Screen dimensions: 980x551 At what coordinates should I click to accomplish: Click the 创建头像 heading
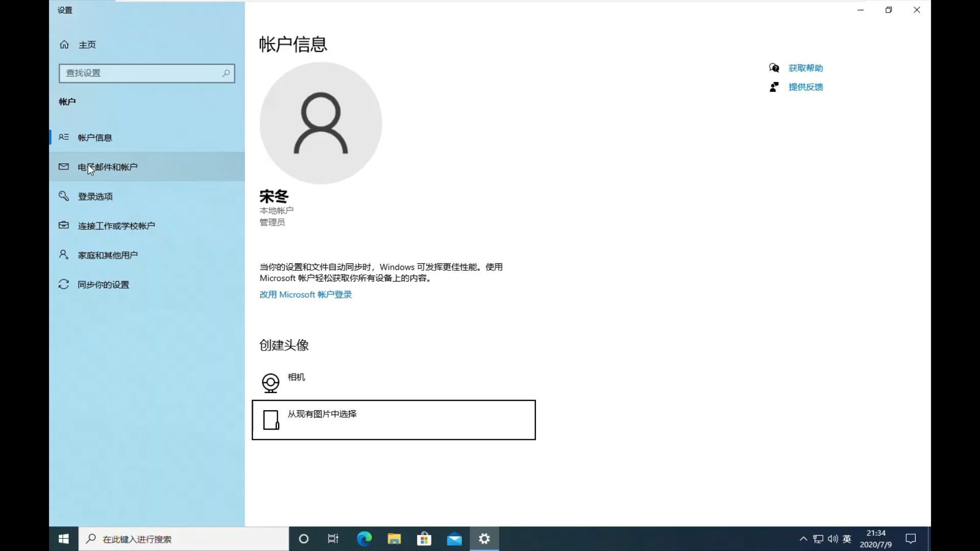pyautogui.click(x=284, y=345)
